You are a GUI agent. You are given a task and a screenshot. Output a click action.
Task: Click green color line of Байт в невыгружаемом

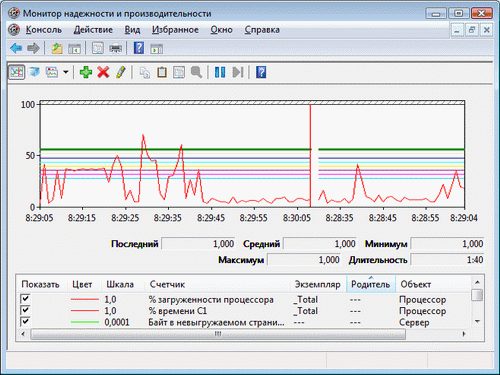pos(85,322)
